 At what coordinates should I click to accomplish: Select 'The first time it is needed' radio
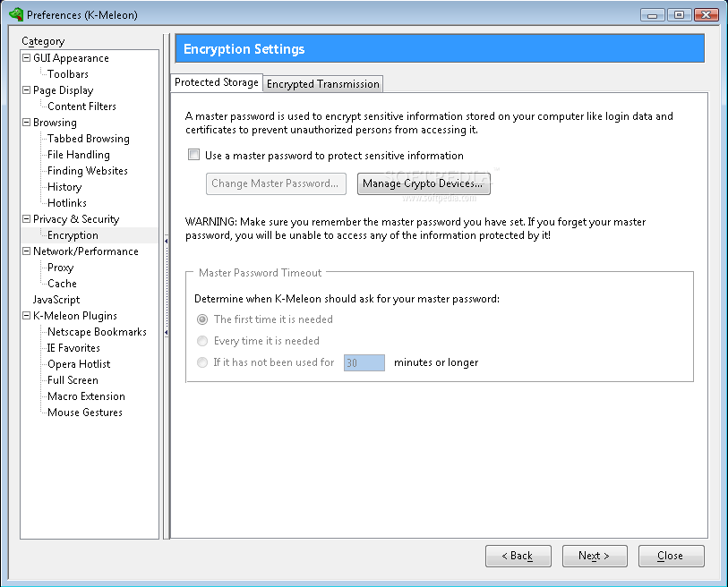click(x=202, y=319)
